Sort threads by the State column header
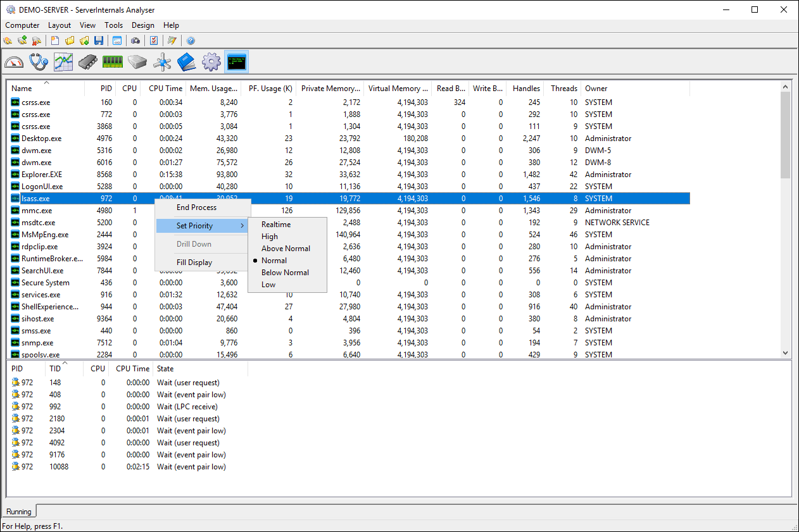Viewport: 799px width, 532px height. click(200, 369)
